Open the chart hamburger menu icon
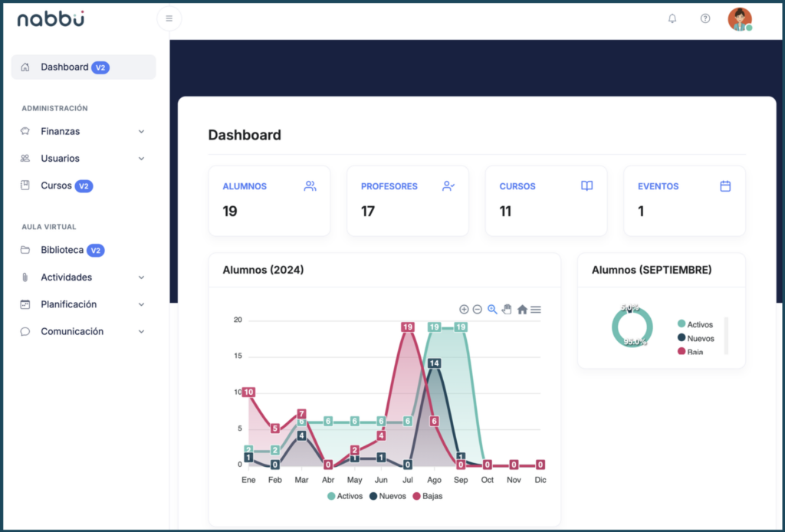This screenshot has height=532, width=785. click(536, 309)
